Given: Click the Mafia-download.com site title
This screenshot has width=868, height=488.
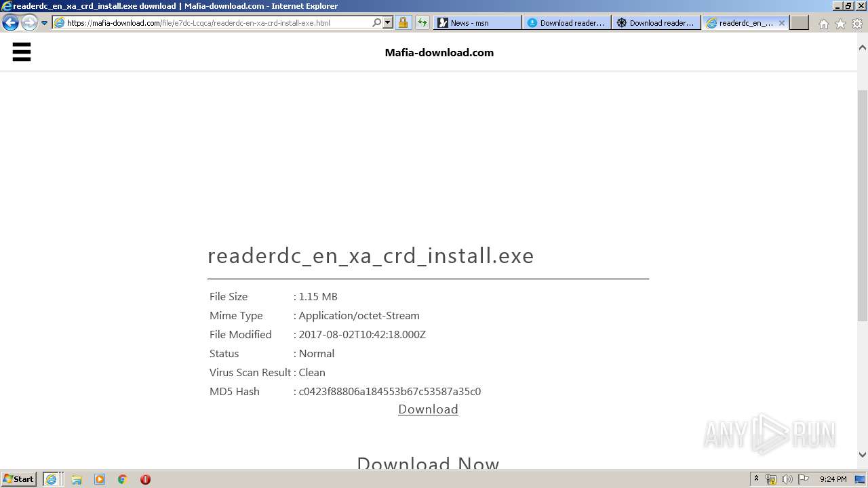Looking at the screenshot, I should click(439, 52).
